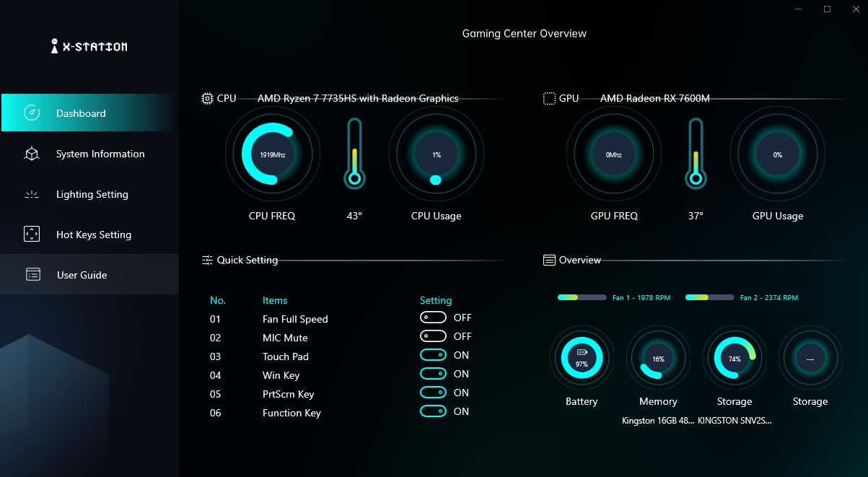This screenshot has width=868, height=477.
Task: Click the Function Key item label
Action: coord(291,413)
